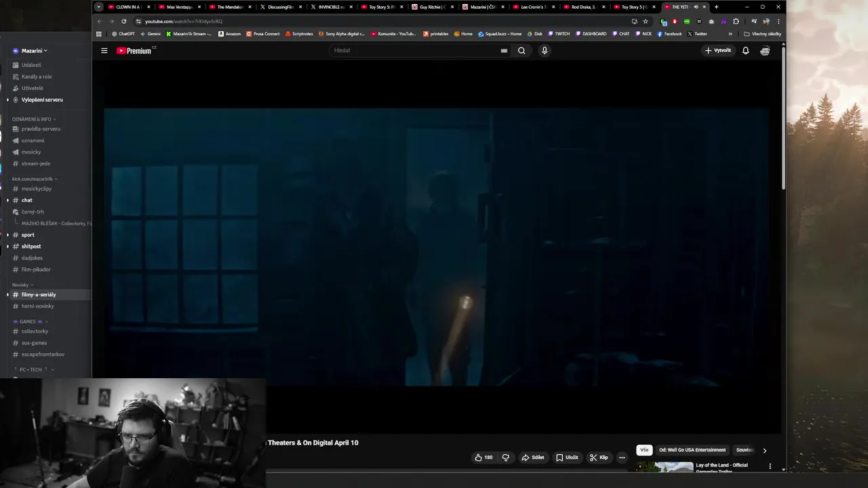
Task: Bookmark this page with the star icon
Action: [x=646, y=21]
